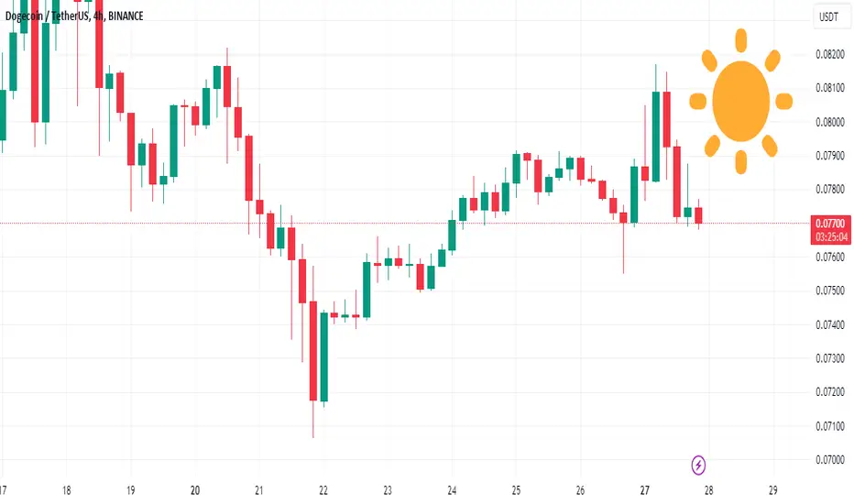Click date 29 on time axis
Screen dimensions: 854x504
(x=772, y=490)
